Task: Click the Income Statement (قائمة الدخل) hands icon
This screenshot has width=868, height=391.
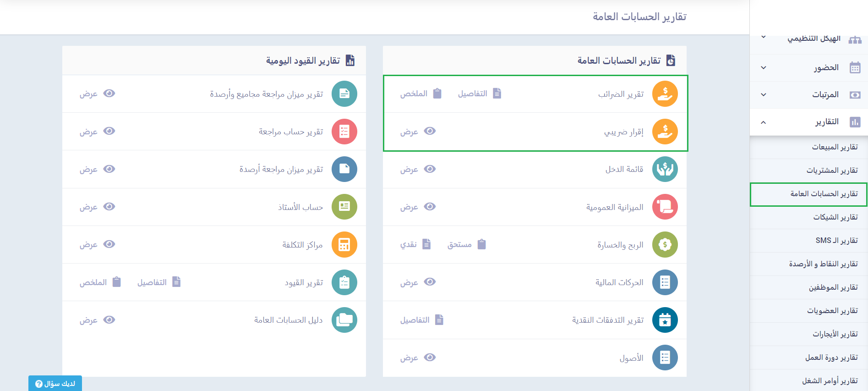Action: [665, 169]
